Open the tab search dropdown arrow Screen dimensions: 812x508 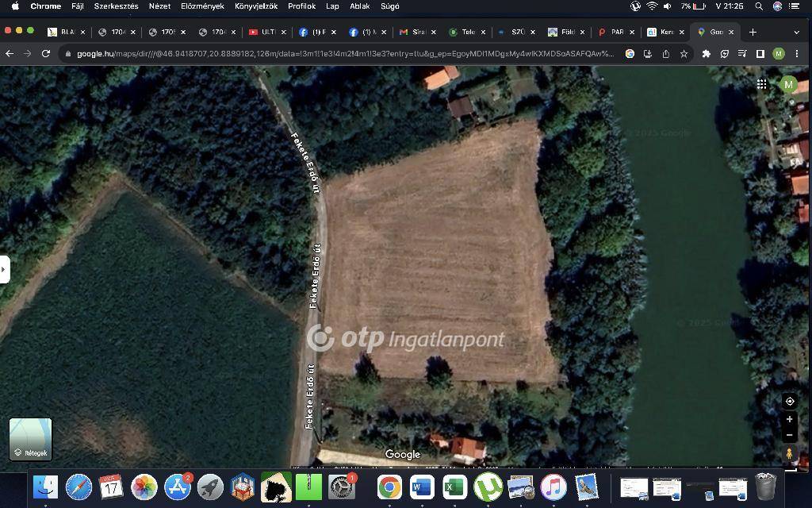click(x=796, y=32)
